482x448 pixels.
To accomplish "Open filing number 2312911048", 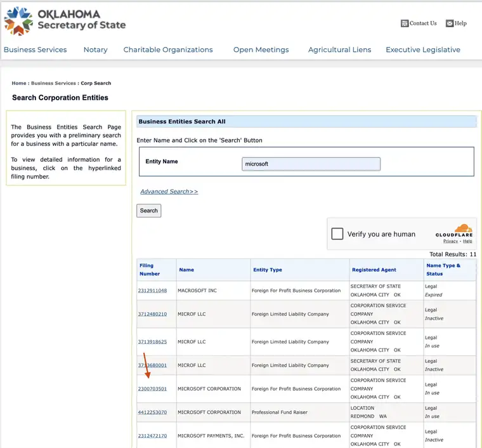I will (152, 291).
